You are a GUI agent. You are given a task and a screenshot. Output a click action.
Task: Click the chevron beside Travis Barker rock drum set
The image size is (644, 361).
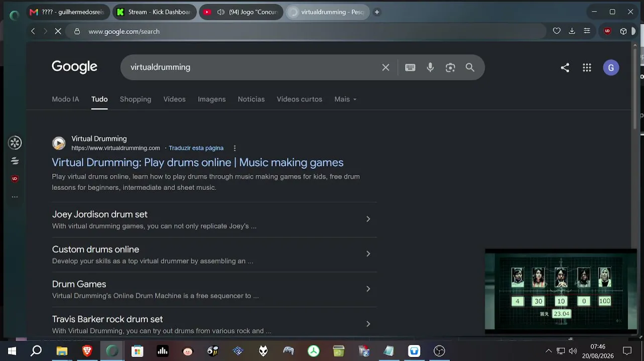click(x=368, y=324)
